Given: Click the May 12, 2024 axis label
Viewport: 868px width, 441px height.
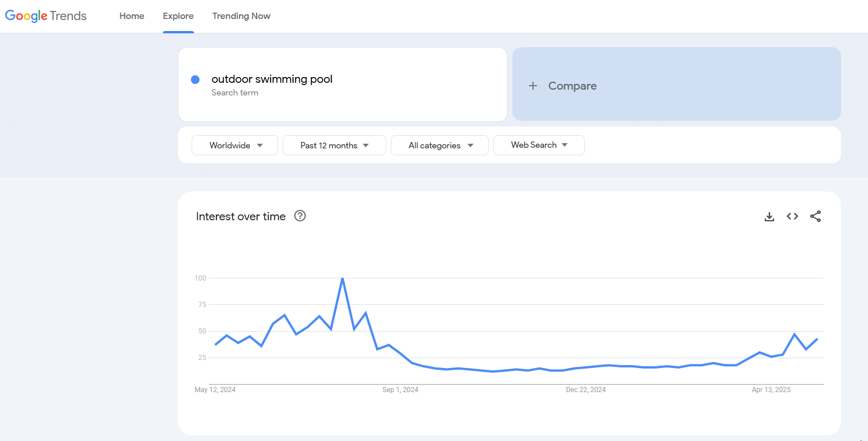Looking at the screenshot, I should pos(215,390).
